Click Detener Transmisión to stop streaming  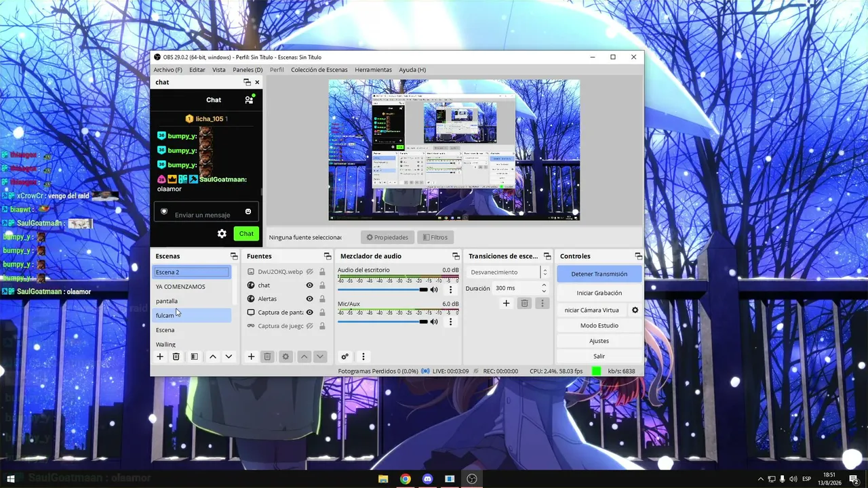pyautogui.click(x=599, y=274)
